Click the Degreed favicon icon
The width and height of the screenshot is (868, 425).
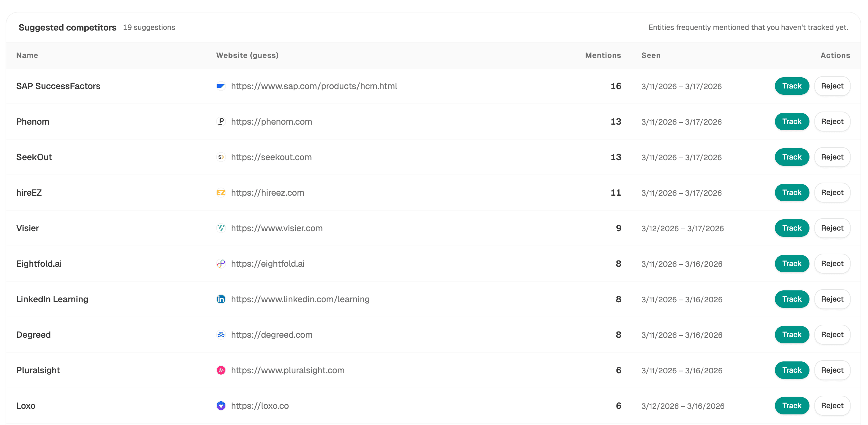click(x=221, y=335)
